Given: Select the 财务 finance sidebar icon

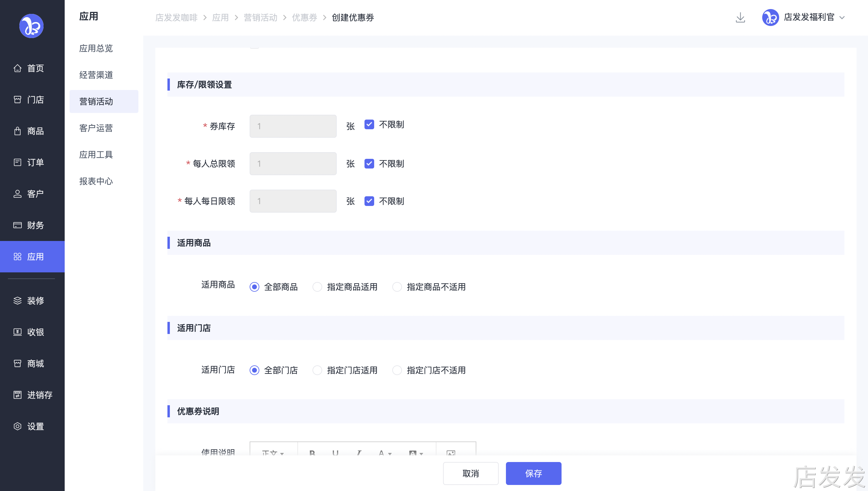Looking at the screenshot, I should pos(18,225).
